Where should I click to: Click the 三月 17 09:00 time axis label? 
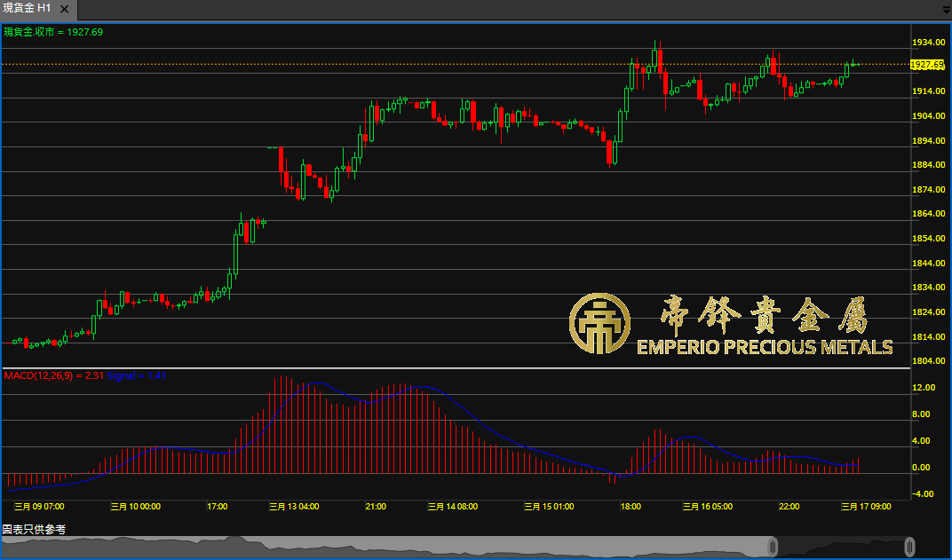[866, 507]
